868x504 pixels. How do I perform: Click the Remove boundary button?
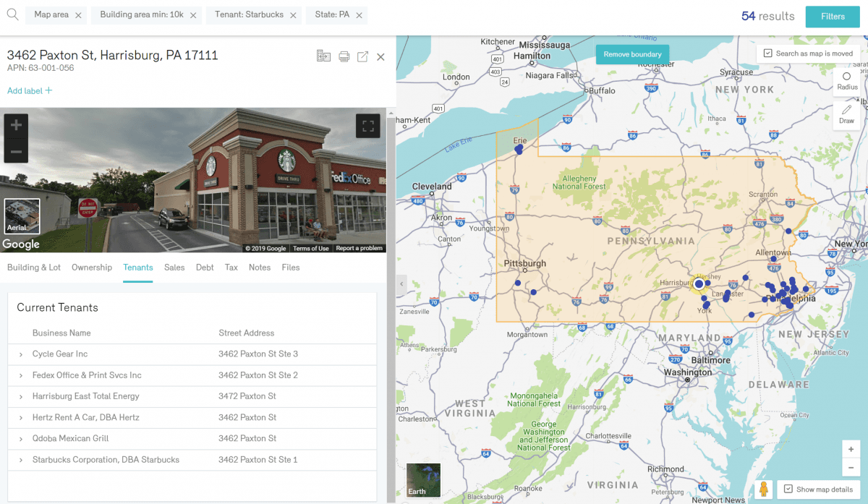pyautogui.click(x=632, y=54)
